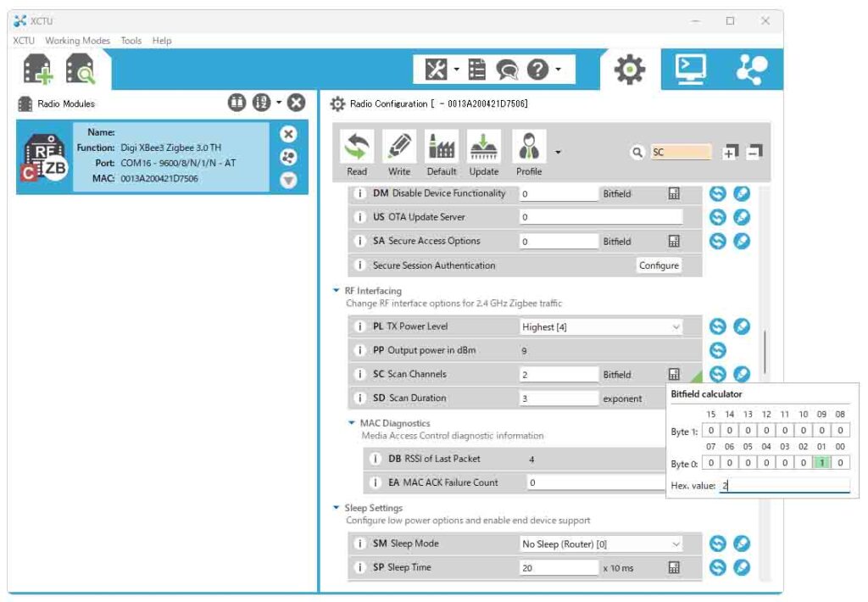
Task: Toggle bit 15 in Byte 1
Action: click(x=711, y=431)
